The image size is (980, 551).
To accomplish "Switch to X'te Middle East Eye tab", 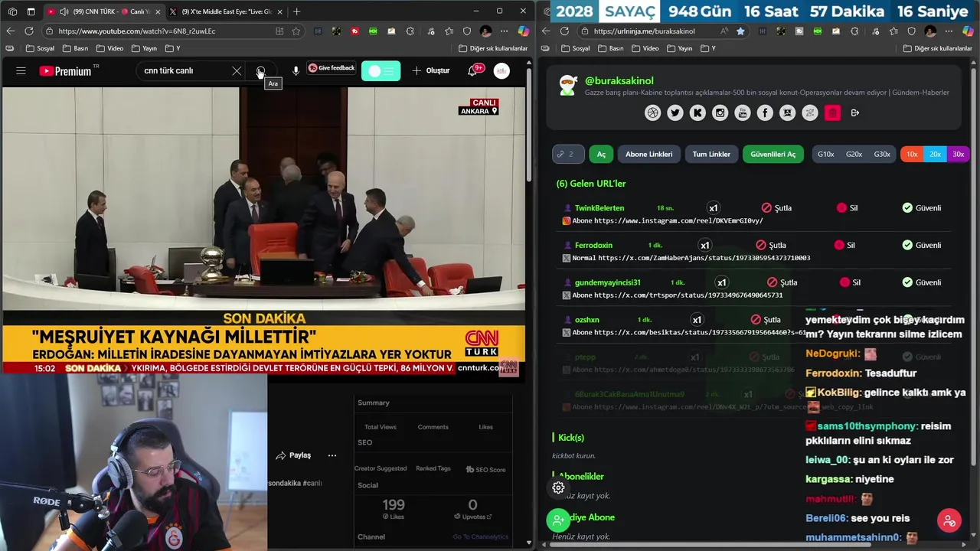I will (226, 11).
